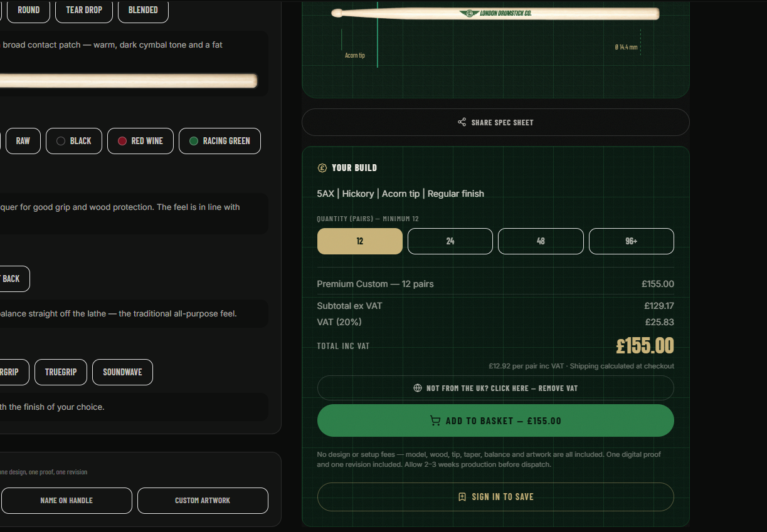
Task: Select the Round tip shape
Action: point(28,10)
